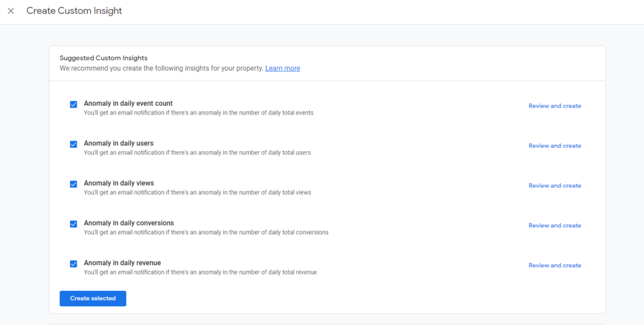Review and create the daily event count insight

[x=555, y=106]
